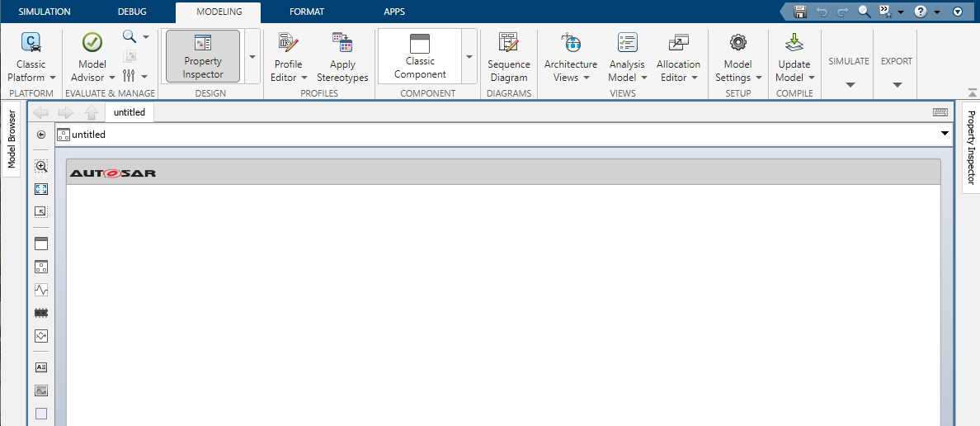Toggle the Hide/Show Explorer Bar arrow
Screen dimensions: 980x426
41,135
